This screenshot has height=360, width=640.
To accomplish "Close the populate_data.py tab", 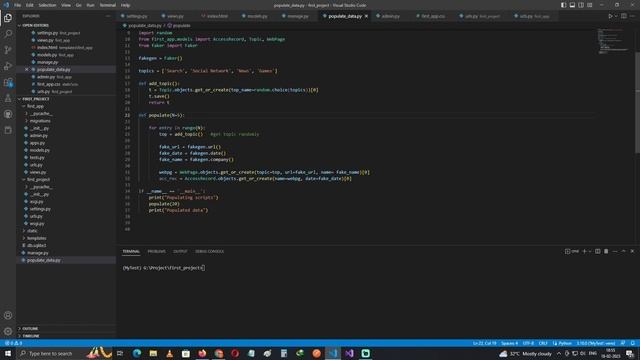I will click(x=366, y=16).
